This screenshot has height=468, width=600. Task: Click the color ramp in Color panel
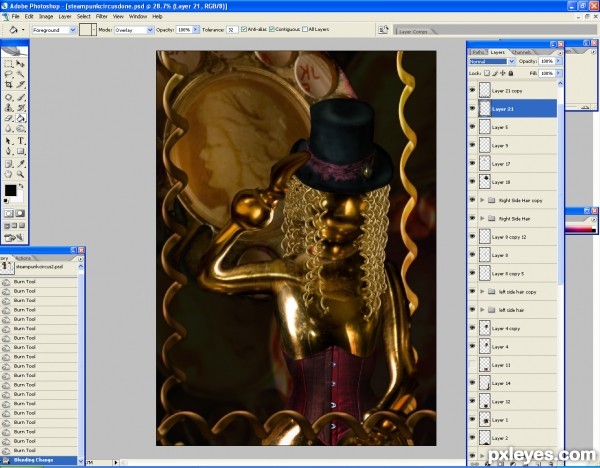580,229
